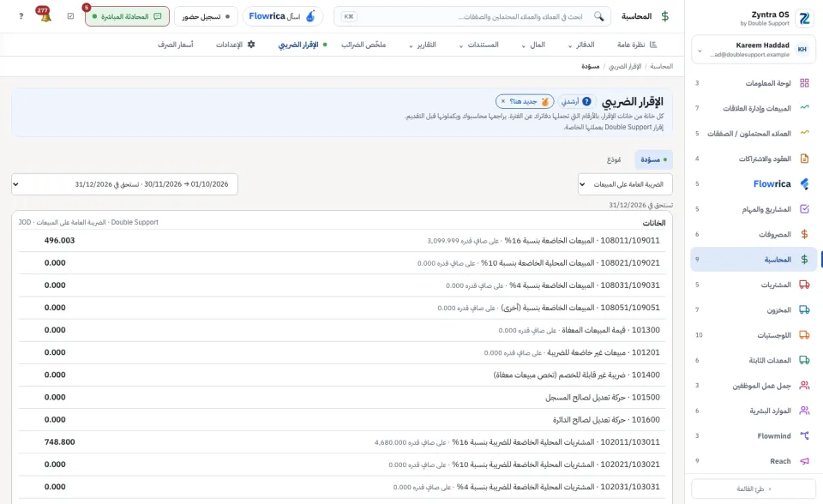
Task: Select row 108031/109031 sales at 4%
Action: coord(342,285)
